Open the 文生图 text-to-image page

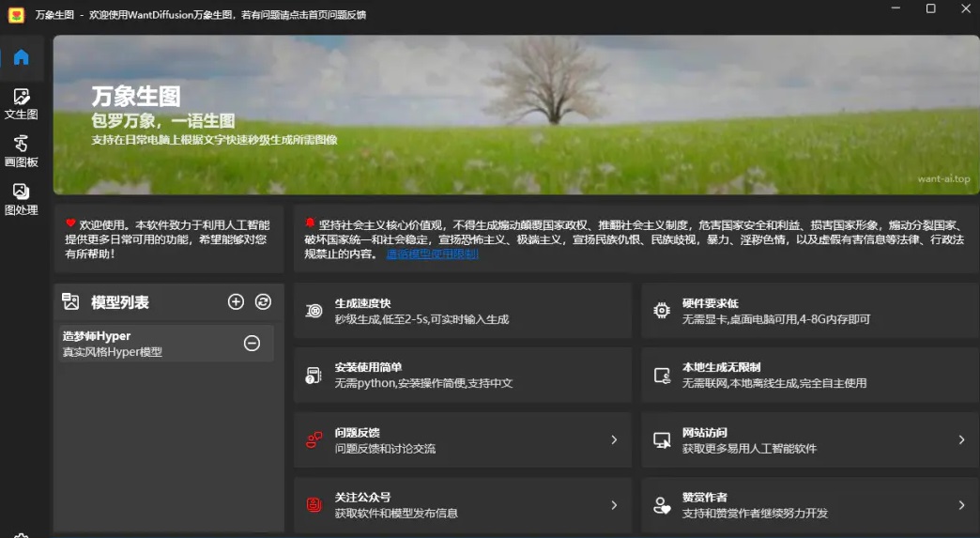[x=21, y=103]
